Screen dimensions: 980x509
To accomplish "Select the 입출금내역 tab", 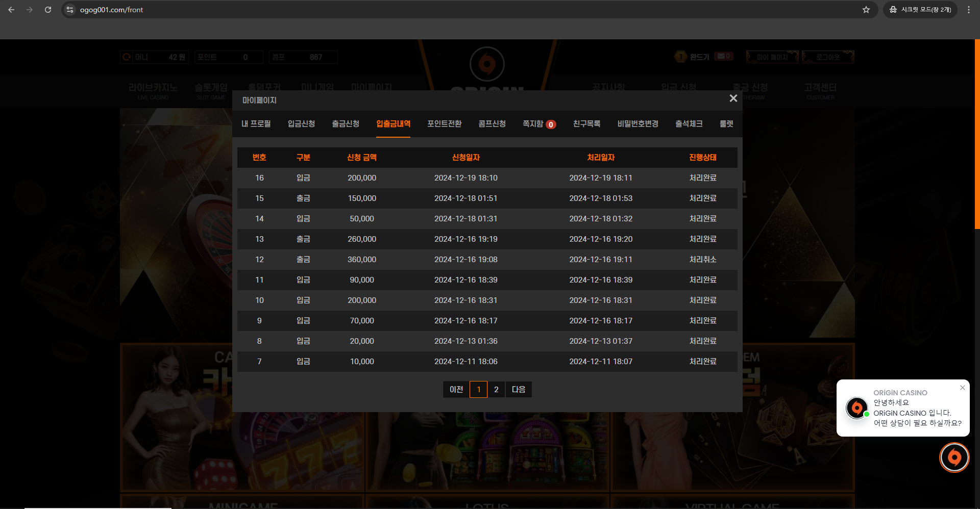I will click(x=393, y=124).
